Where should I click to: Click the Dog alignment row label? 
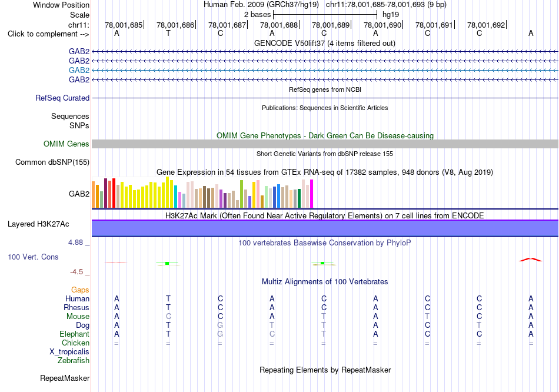click(82, 325)
